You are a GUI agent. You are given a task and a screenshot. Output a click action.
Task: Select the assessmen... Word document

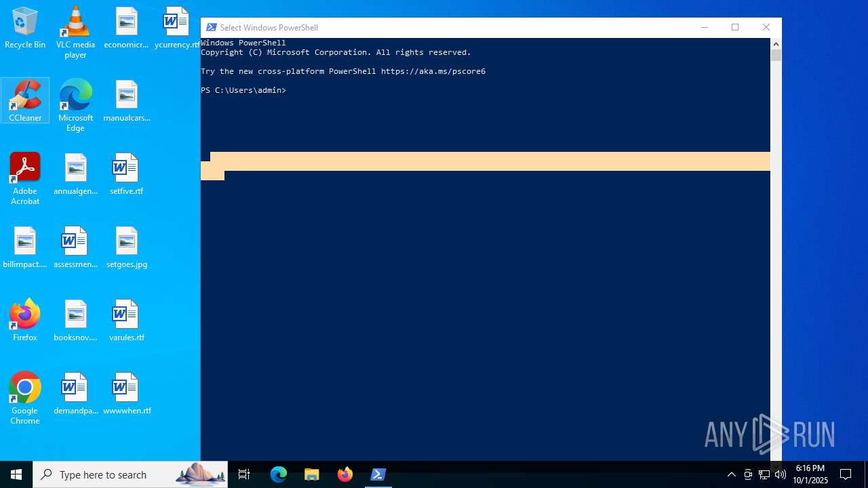pyautogui.click(x=75, y=247)
